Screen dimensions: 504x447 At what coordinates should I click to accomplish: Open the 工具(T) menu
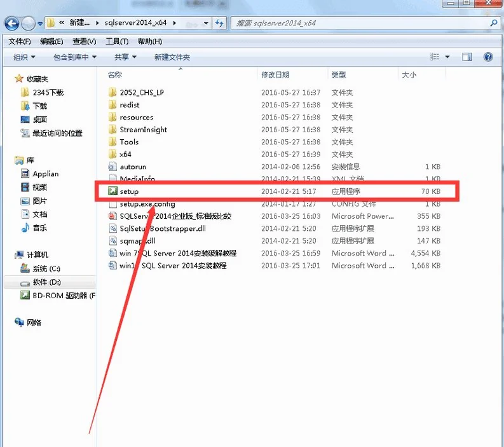pyautogui.click(x=116, y=41)
